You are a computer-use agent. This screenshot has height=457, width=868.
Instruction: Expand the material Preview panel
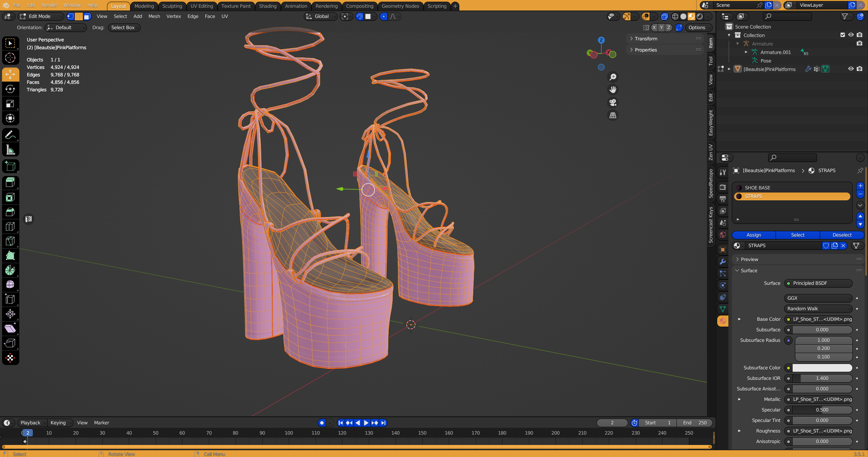tap(749, 259)
